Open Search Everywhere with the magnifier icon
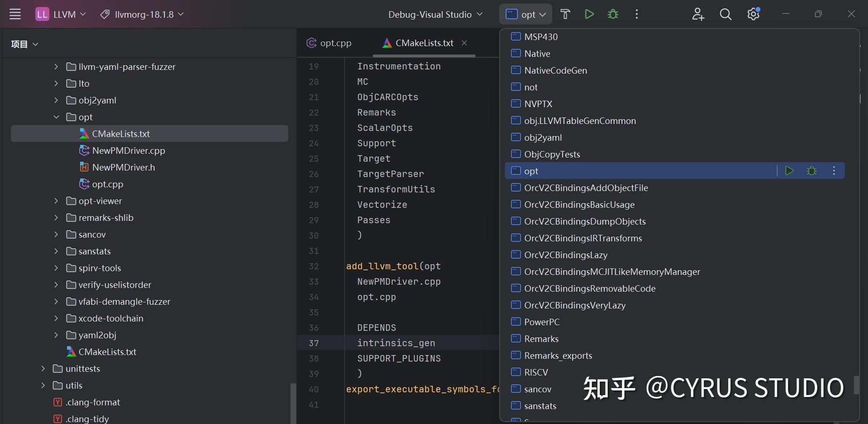868x424 pixels. pos(725,14)
